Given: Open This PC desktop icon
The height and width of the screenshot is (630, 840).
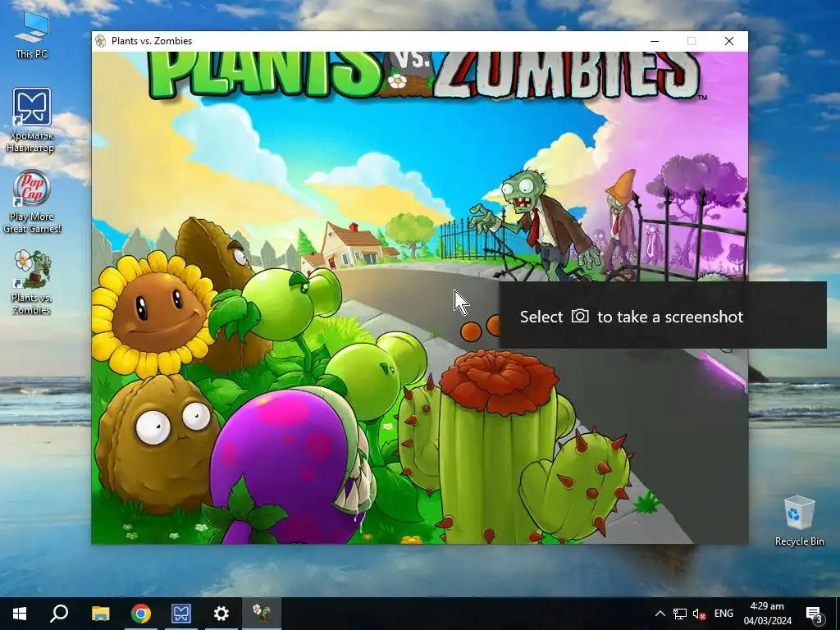Looking at the screenshot, I should point(32,34).
